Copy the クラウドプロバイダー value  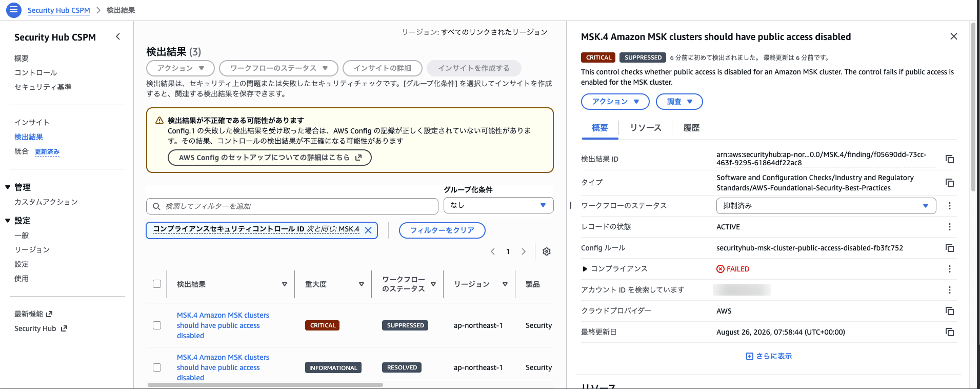950,311
